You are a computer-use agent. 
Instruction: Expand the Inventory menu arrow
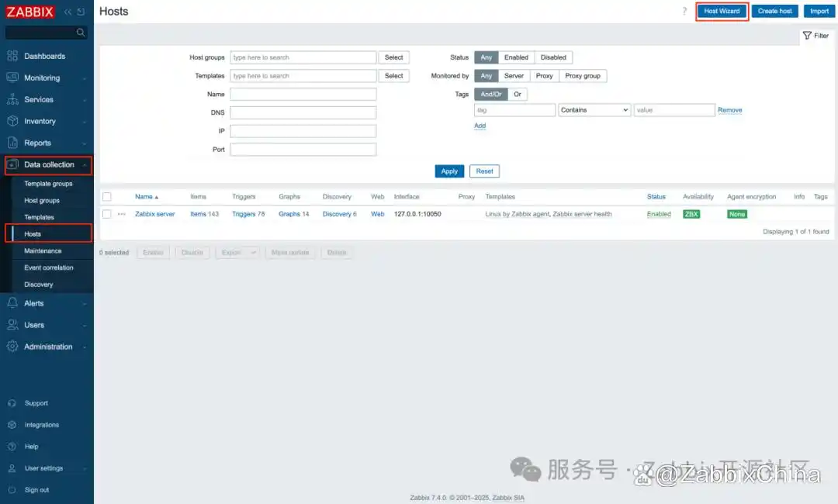[x=85, y=122]
